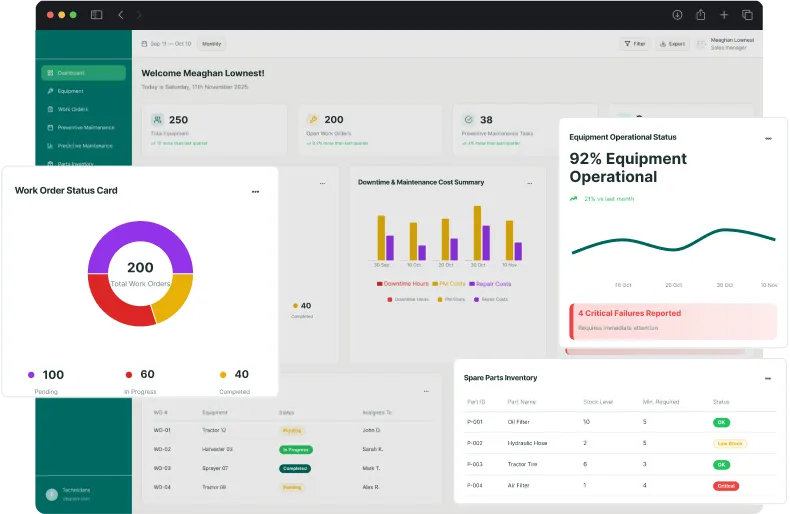Image resolution: width=790 pixels, height=514 pixels.
Task: Click the browser sidebar toggle icon
Action: pos(96,15)
